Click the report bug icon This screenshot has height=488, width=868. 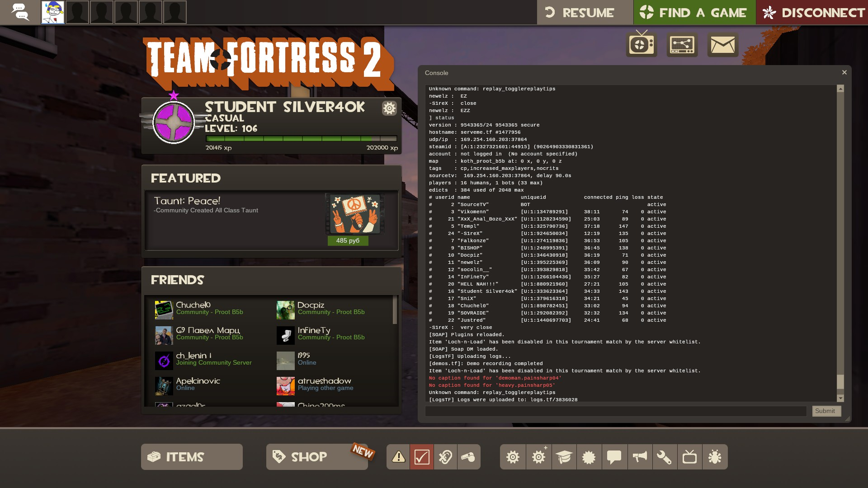(715, 457)
